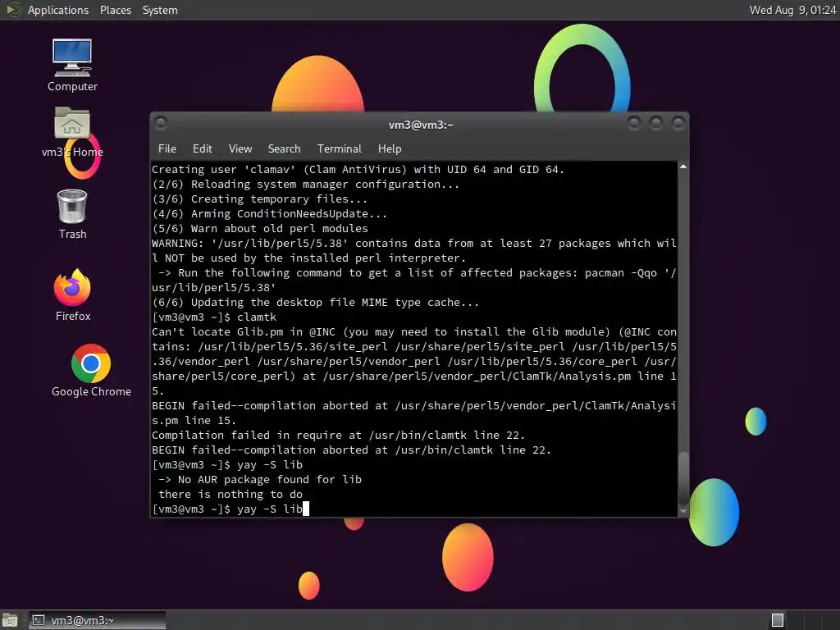Click the "Compilation failed in require" line

(x=339, y=436)
